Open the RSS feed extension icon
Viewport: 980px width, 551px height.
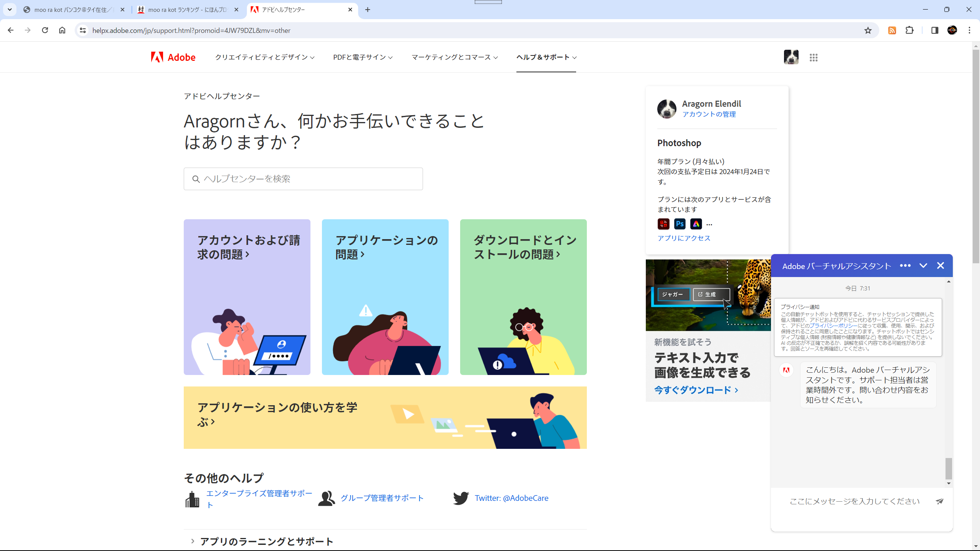click(x=892, y=30)
